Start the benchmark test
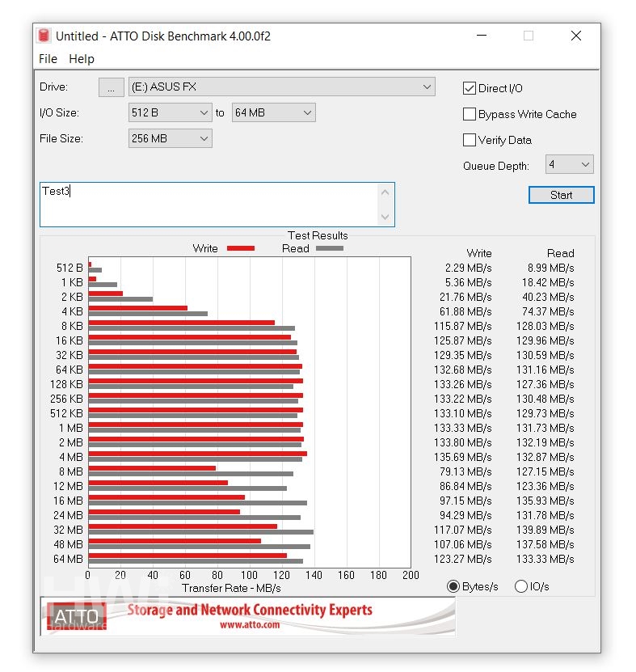The height and width of the screenshot is (672, 636). point(561,195)
